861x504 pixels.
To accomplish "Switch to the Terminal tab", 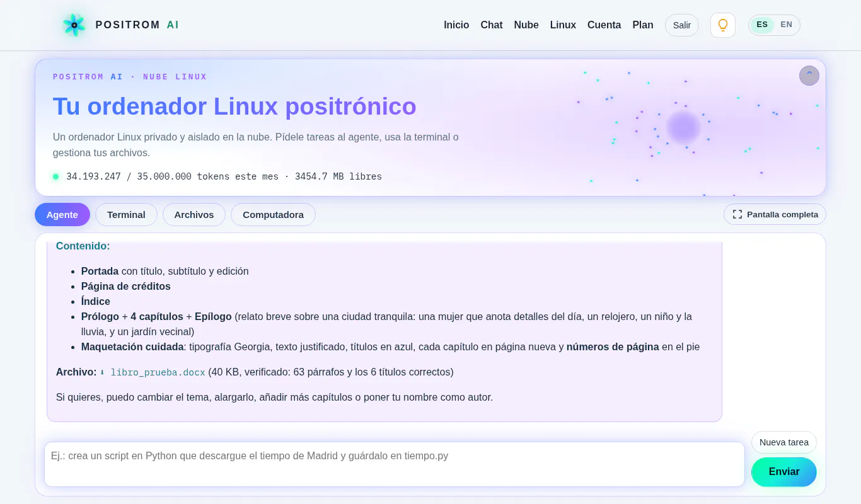I will (126, 215).
